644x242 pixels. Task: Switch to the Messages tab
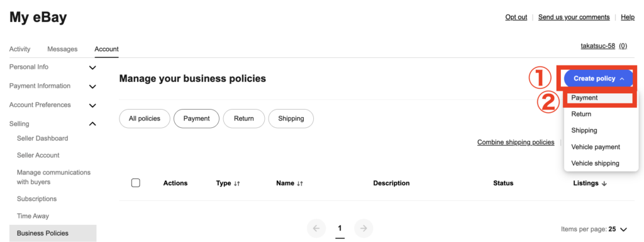tap(62, 49)
